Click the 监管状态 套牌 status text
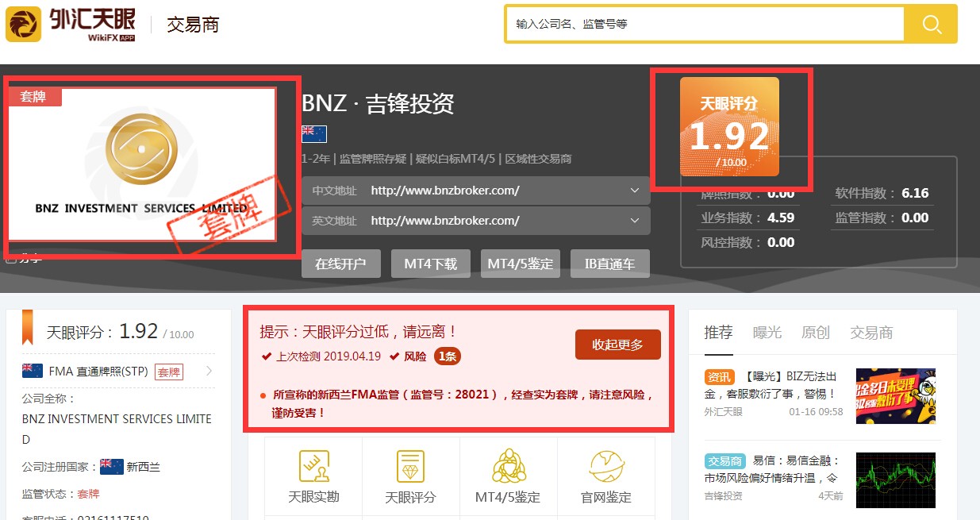The height and width of the screenshot is (520, 980). click(88, 493)
